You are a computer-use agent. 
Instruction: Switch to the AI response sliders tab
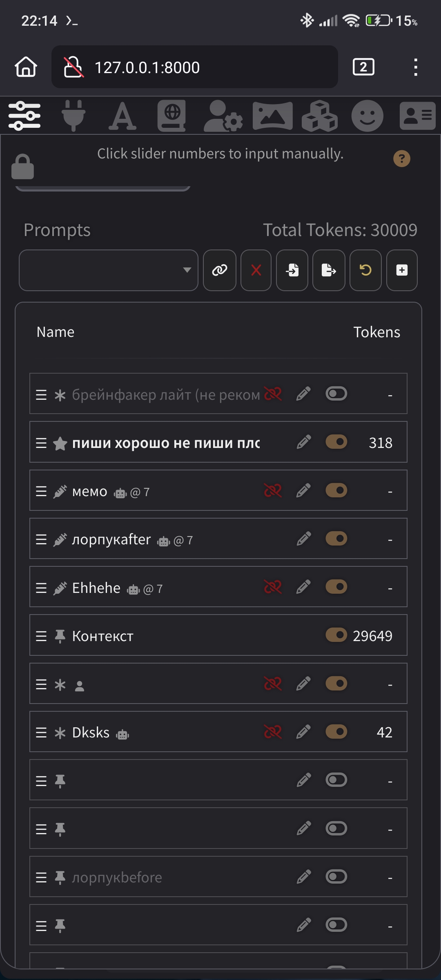(x=24, y=116)
